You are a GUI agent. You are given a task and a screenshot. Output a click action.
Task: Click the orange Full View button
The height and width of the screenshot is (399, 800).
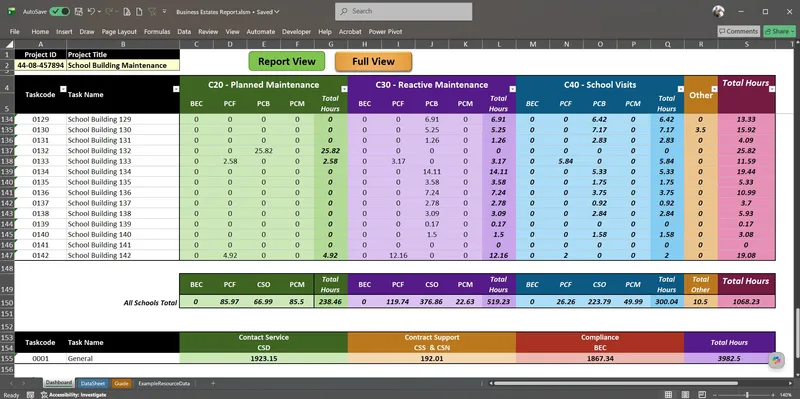pos(373,61)
